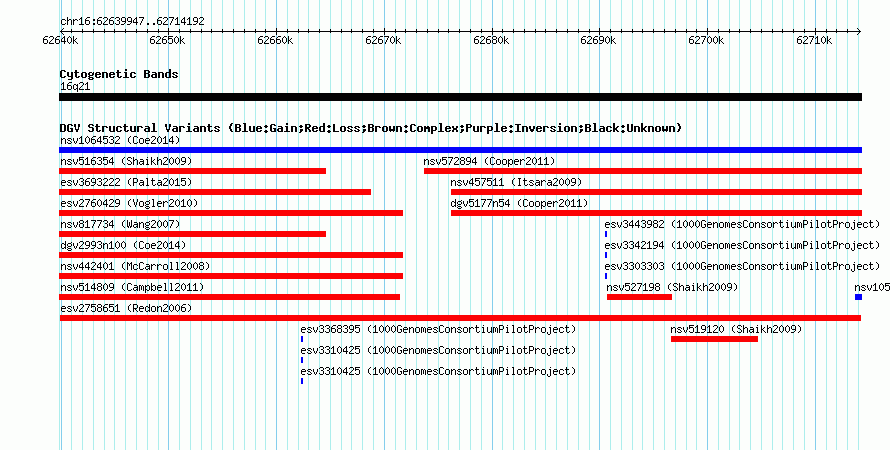This screenshot has height=450, width=890.
Task: Click the red loss bar under nsv516354
Action: [x=192, y=171]
